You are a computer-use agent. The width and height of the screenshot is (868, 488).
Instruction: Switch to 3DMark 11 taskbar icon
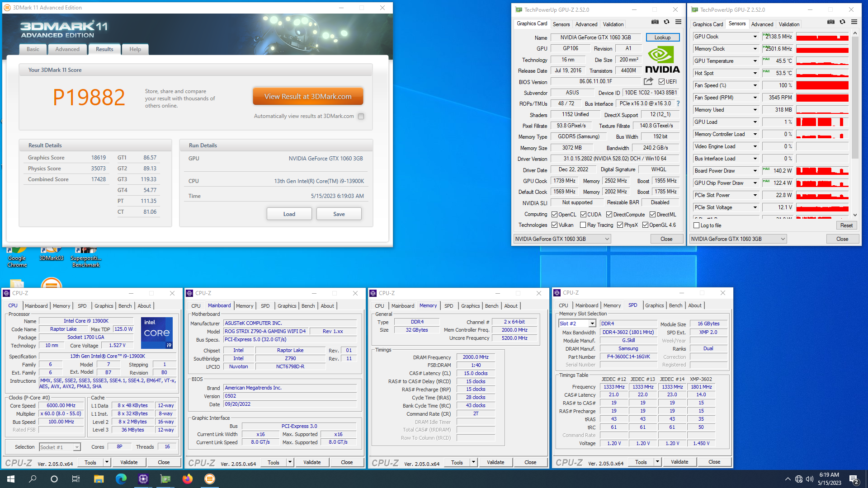click(209, 479)
